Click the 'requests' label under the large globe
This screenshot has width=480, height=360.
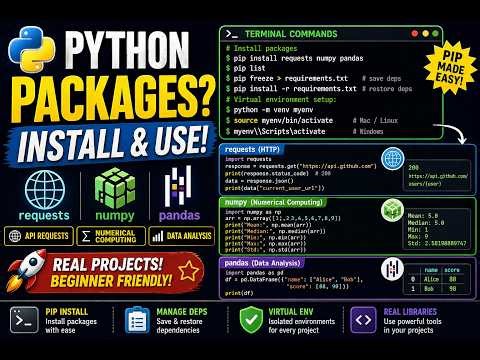pyautogui.click(x=44, y=216)
